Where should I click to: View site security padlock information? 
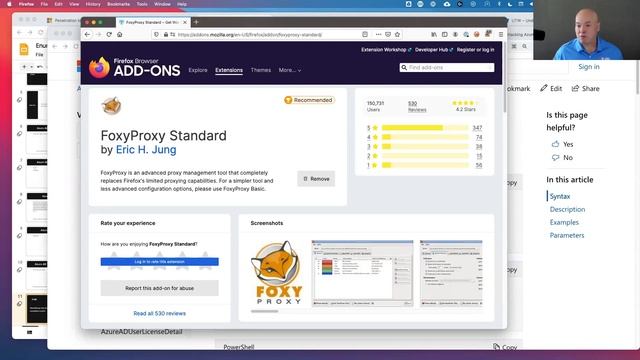(x=166, y=35)
